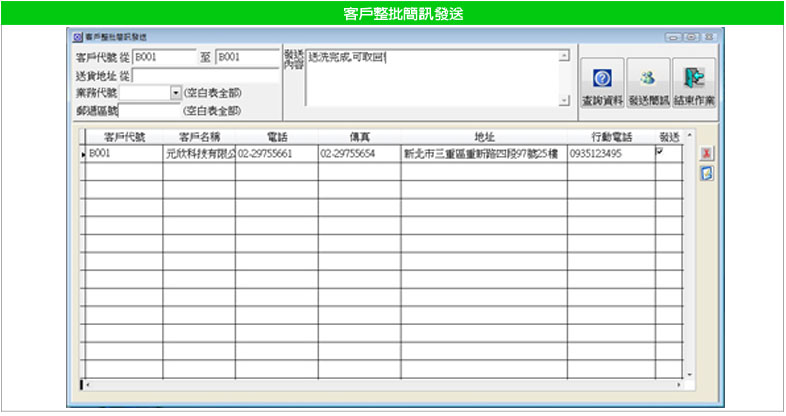Click the starting 客戶代號 input field

click(x=163, y=57)
